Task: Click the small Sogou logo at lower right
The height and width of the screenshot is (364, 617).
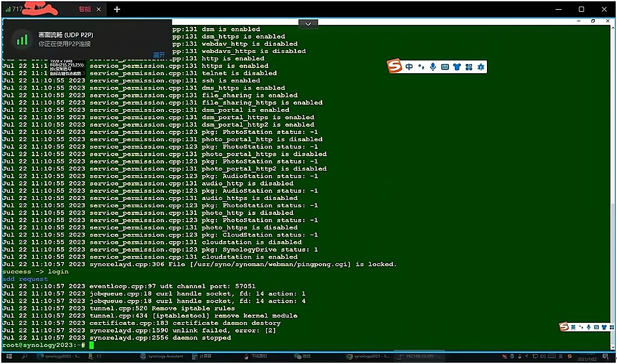Action: pos(564,327)
